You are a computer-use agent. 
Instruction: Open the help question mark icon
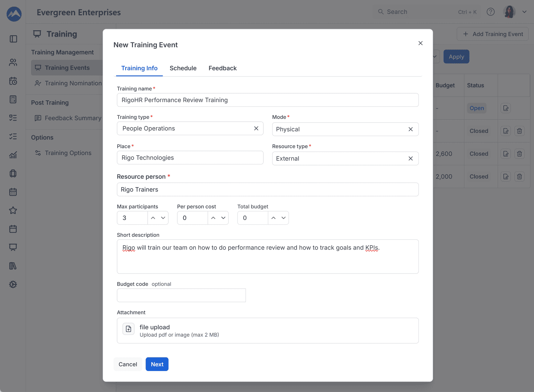click(x=491, y=12)
